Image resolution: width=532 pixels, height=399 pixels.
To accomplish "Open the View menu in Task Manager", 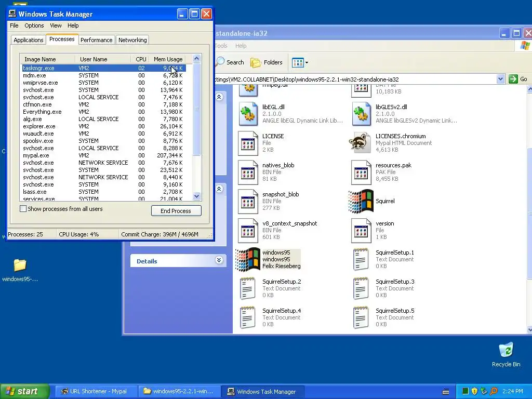I will 56,25.
